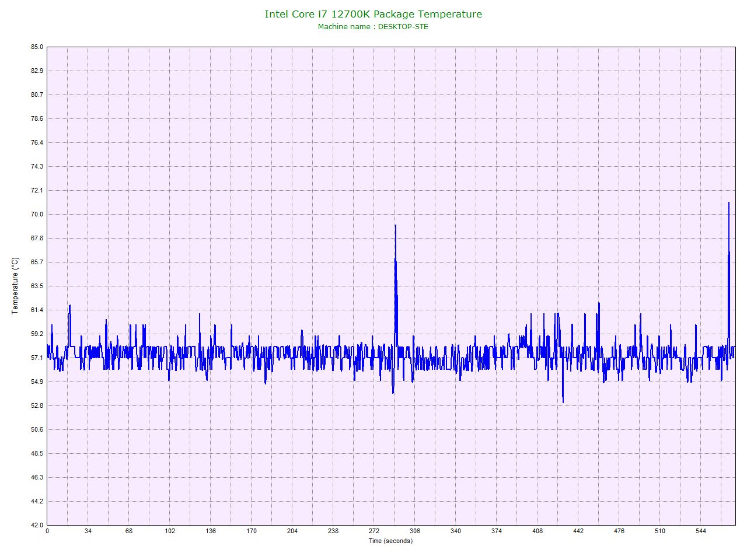The width and height of the screenshot is (747, 560).
Task: Click the chart title 'Intel Core i7 12700K Package Temperature'
Action: coord(373,14)
